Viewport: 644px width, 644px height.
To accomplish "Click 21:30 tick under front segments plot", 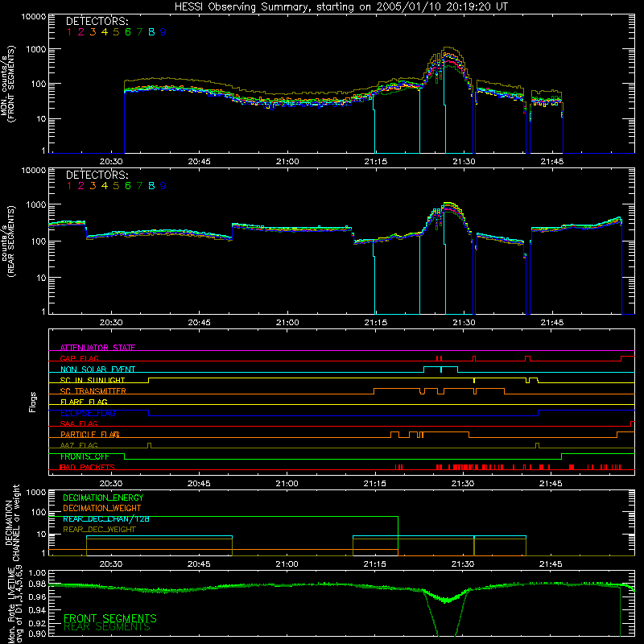I will (x=464, y=162).
